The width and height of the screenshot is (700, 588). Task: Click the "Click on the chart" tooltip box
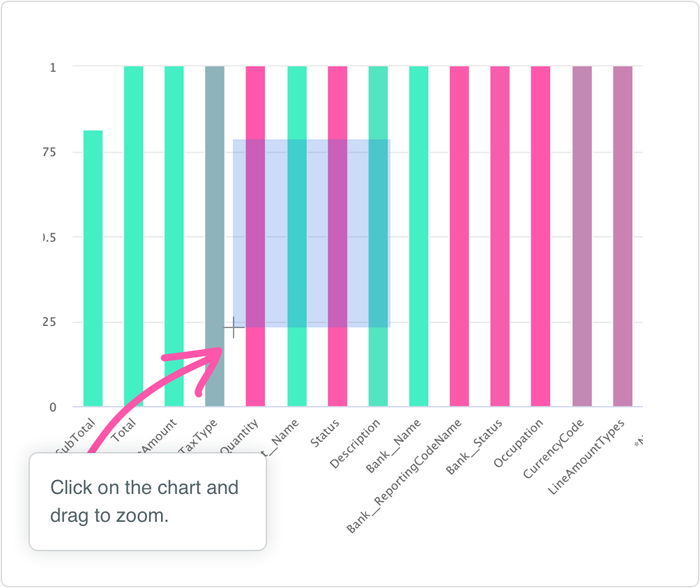point(148,502)
